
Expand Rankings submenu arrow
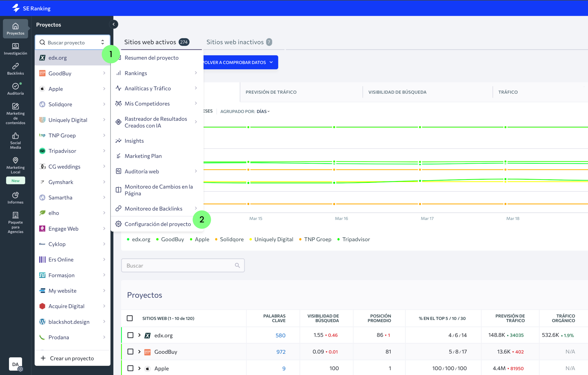196,73
